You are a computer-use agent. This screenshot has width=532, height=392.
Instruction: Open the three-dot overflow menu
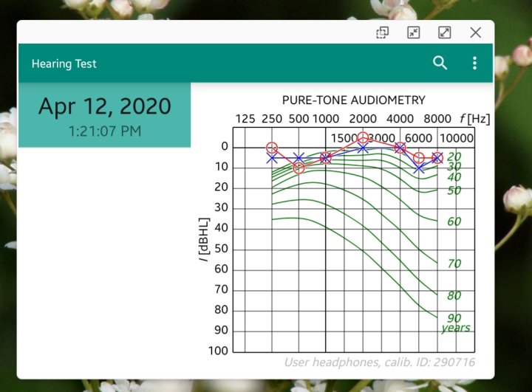point(475,63)
